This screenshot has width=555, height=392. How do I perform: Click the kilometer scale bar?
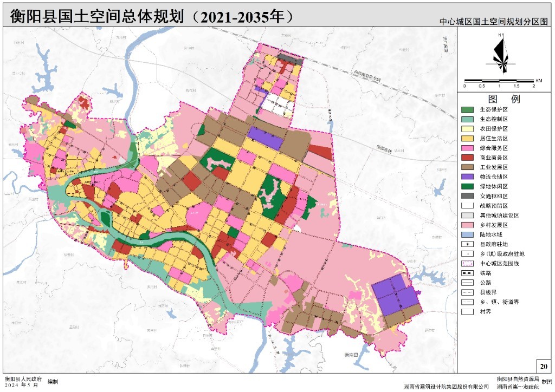click(x=499, y=80)
